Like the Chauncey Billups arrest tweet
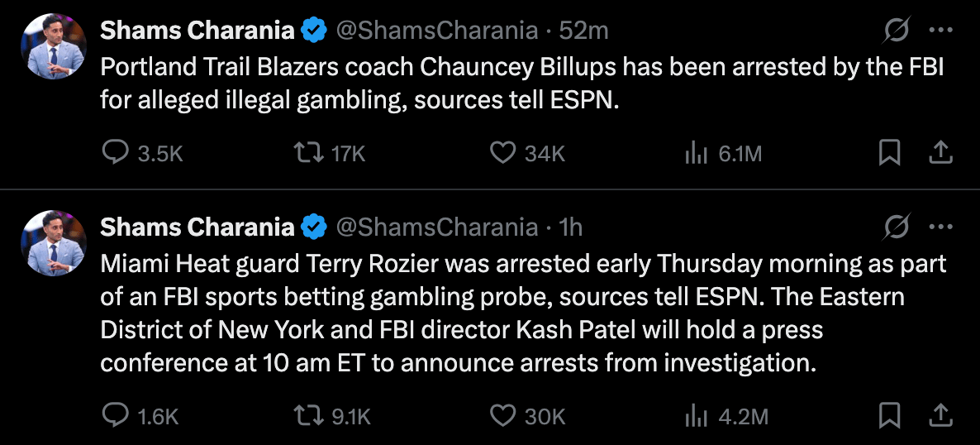The image size is (980, 445). tap(502, 152)
